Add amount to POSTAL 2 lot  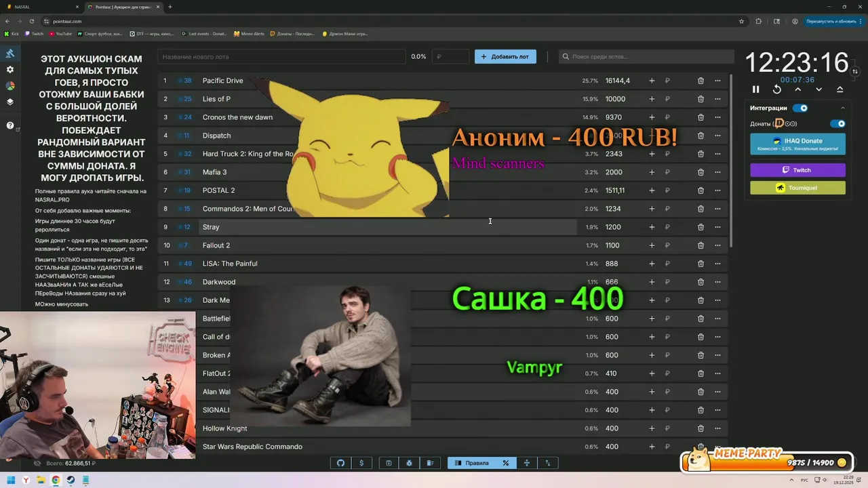pos(652,190)
